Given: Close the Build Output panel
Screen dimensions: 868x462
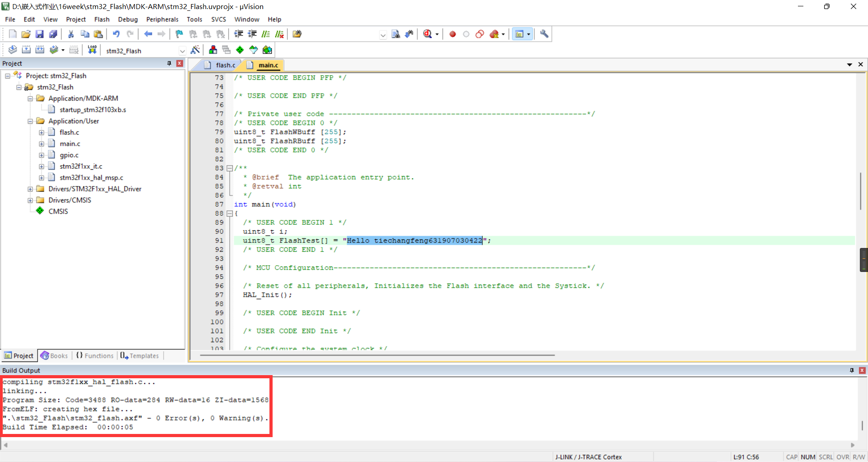Looking at the screenshot, I should [862, 370].
